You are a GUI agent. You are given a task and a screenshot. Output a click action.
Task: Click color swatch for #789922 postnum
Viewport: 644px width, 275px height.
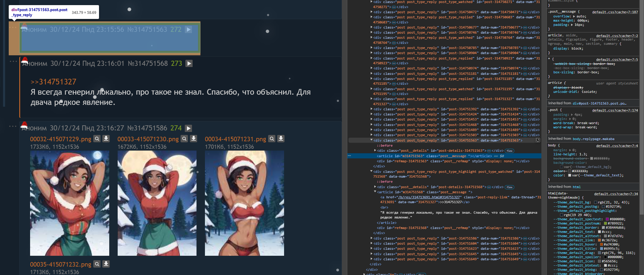point(605,224)
